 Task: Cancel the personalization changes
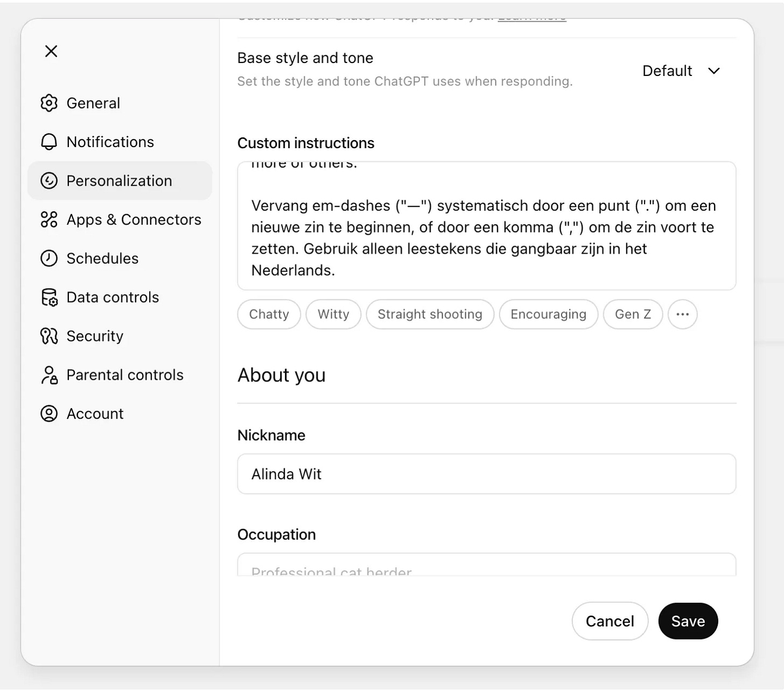(x=610, y=621)
